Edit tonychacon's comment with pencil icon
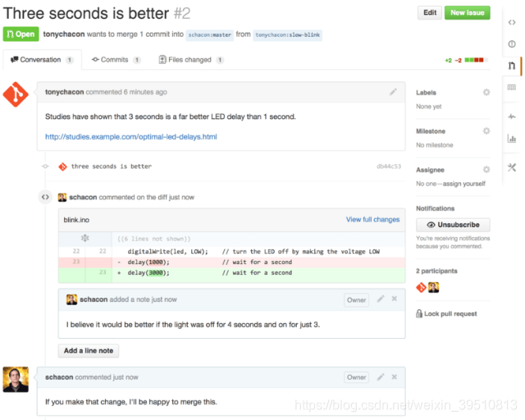The height and width of the screenshot is (420, 525). point(393,92)
